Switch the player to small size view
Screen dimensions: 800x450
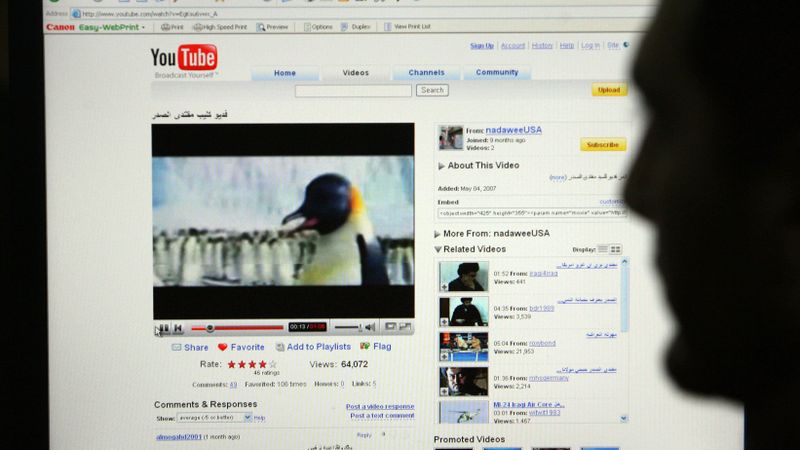(x=390, y=326)
